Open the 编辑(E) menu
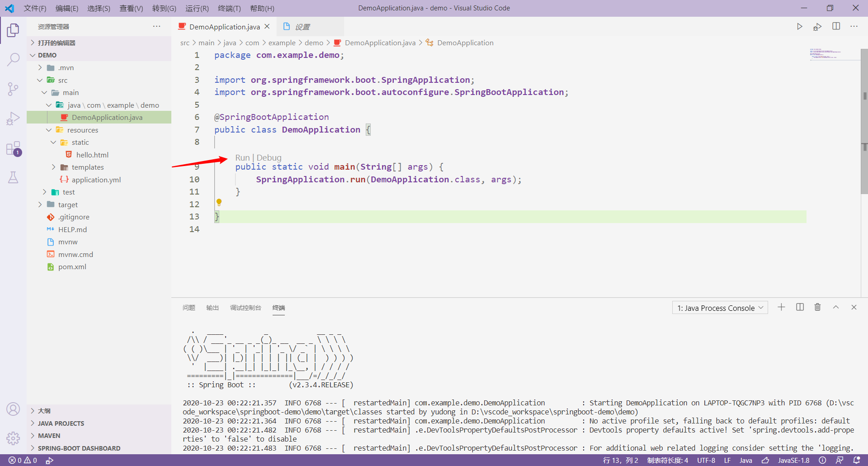 pyautogui.click(x=67, y=8)
